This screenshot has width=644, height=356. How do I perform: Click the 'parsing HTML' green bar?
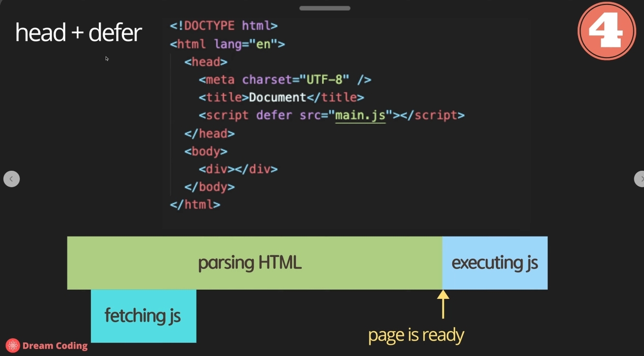coord(255,263)
